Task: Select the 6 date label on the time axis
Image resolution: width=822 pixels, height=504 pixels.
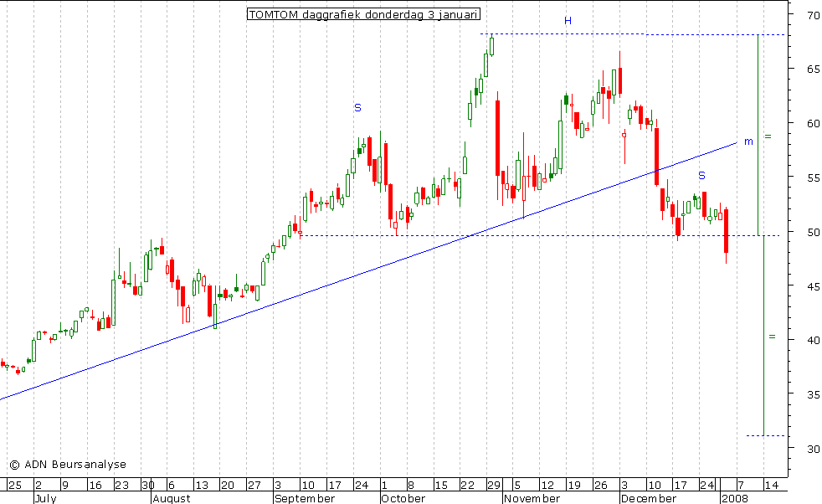Action: [172, 485]
